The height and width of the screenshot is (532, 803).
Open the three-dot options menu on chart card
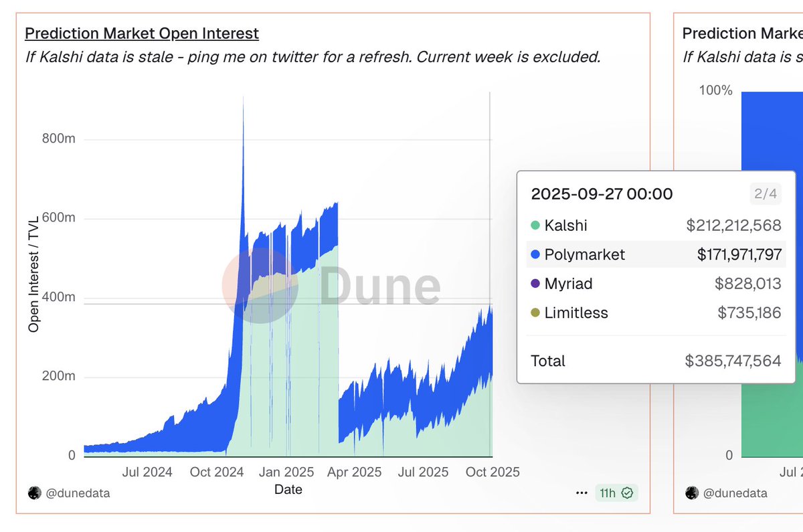[582, 493]
